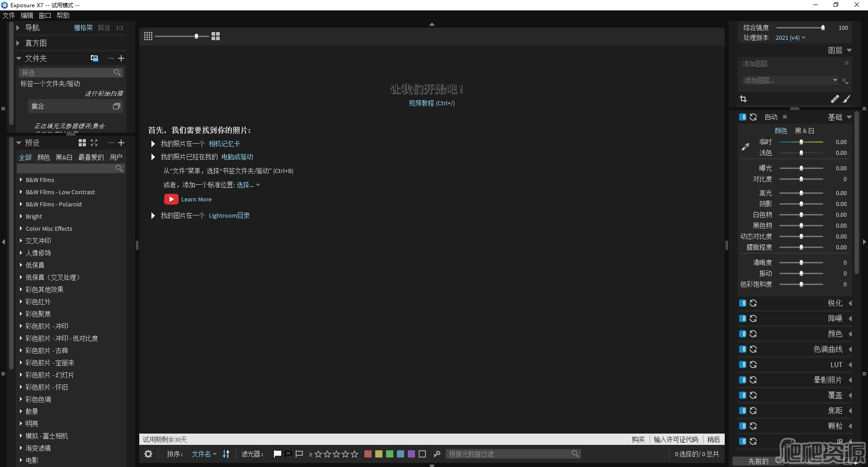Open settings gear in bottom toolbar
This screenshot has height=467, width=868.
pos(148,454)
